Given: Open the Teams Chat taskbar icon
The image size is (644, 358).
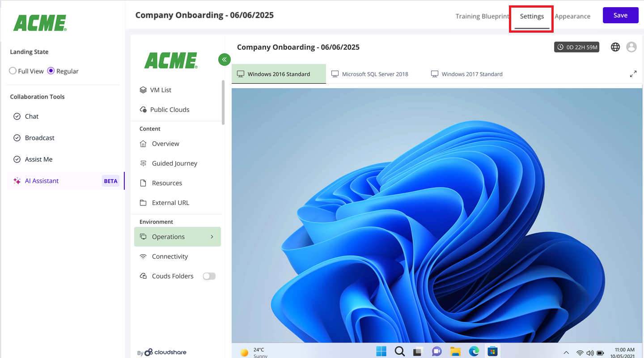Looking at the screenshot, I should point(437,352).
